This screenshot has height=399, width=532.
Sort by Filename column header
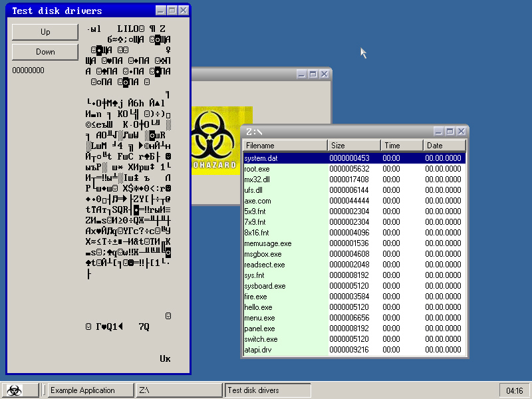click(x=285, y=146)
